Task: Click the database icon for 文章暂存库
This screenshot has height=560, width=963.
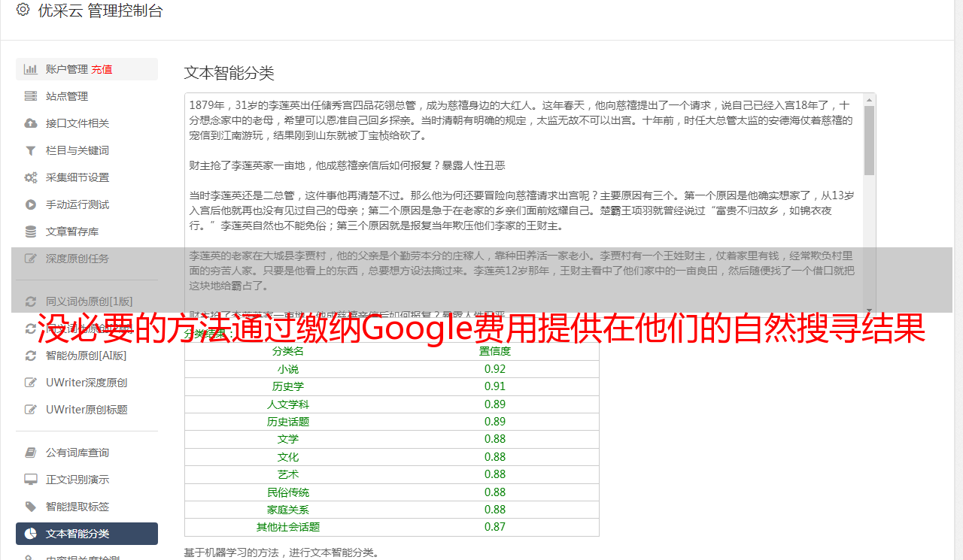Action: click(31, 232)
